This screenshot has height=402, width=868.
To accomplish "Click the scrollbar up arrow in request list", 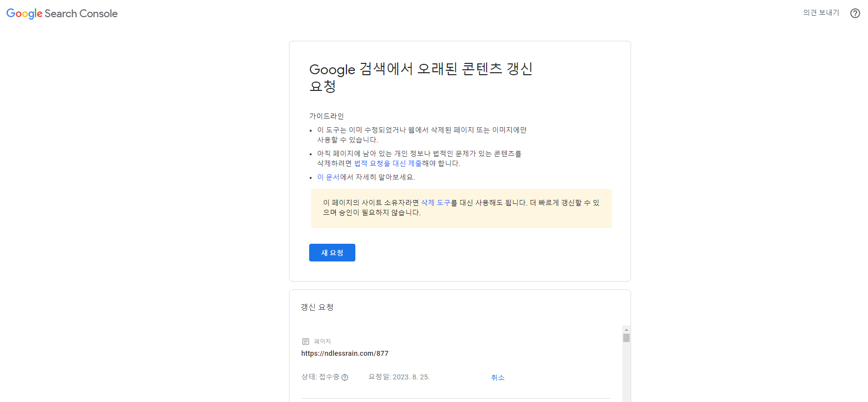I will (x=626, y=330).
